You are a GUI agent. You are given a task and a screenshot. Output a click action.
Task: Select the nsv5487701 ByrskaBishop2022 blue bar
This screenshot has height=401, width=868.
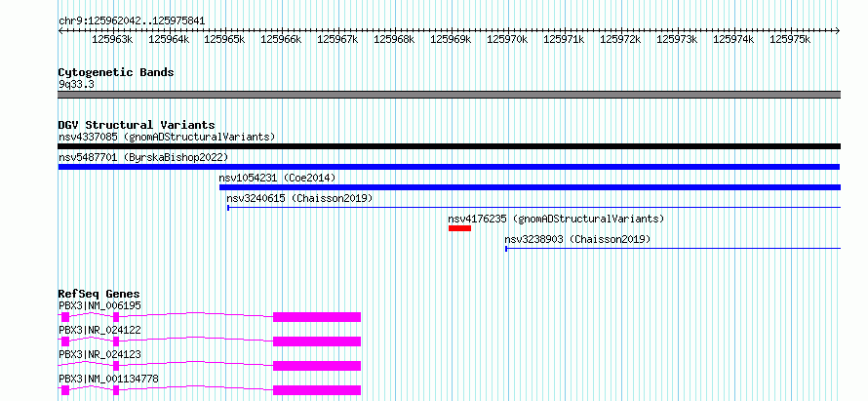(449, 167)
